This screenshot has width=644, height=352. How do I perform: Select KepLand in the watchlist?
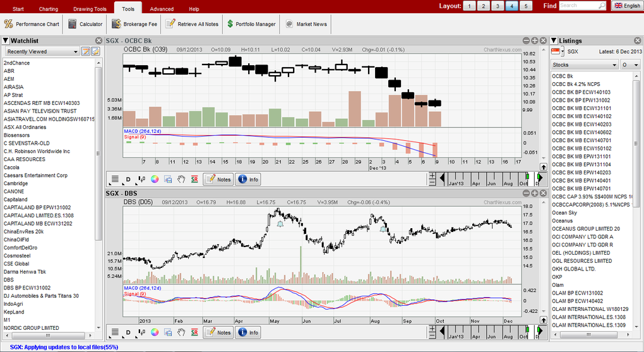coord(14,312)
